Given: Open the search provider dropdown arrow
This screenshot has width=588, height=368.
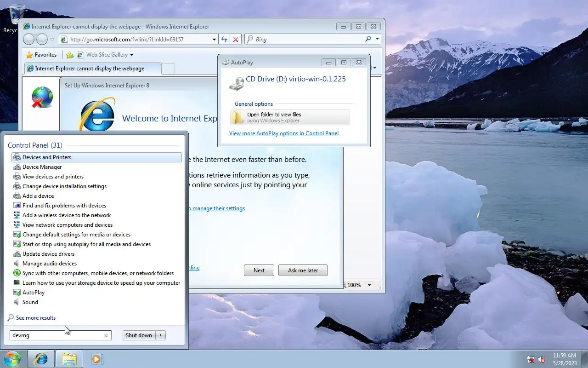Looking at the screenshot, I should [377, 39].
